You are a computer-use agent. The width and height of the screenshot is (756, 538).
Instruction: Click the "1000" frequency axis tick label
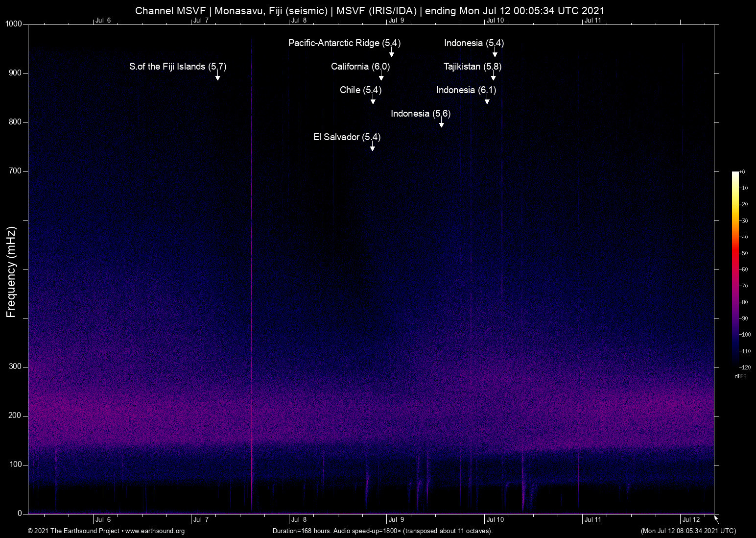[x=14, y=24]
